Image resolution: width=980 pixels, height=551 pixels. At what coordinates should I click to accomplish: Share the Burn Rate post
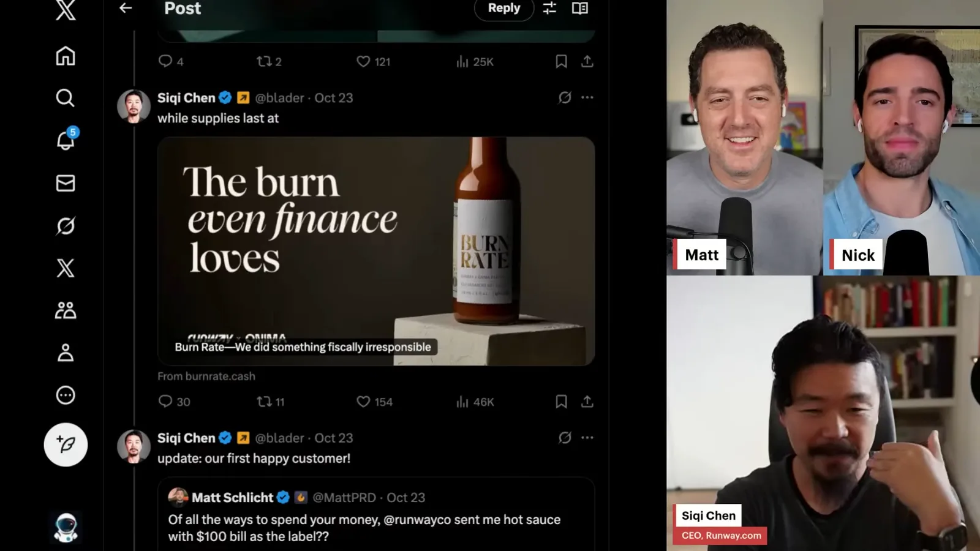click(587, 402)
